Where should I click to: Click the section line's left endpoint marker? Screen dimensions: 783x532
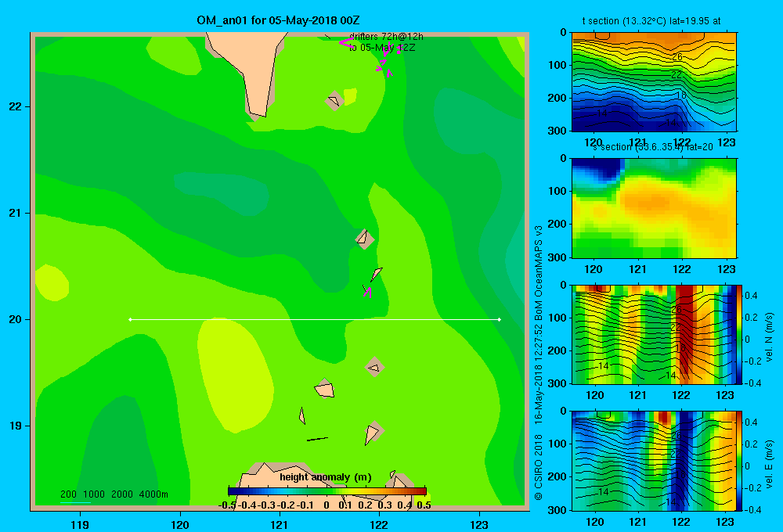(x=130, y=319)
